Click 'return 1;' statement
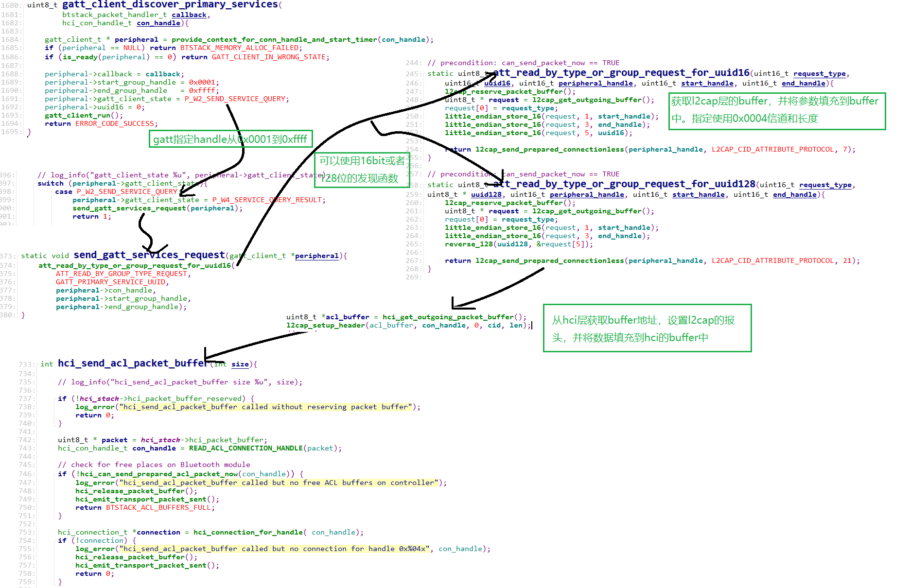Viewport: 910px width, 588px height. 92,217
